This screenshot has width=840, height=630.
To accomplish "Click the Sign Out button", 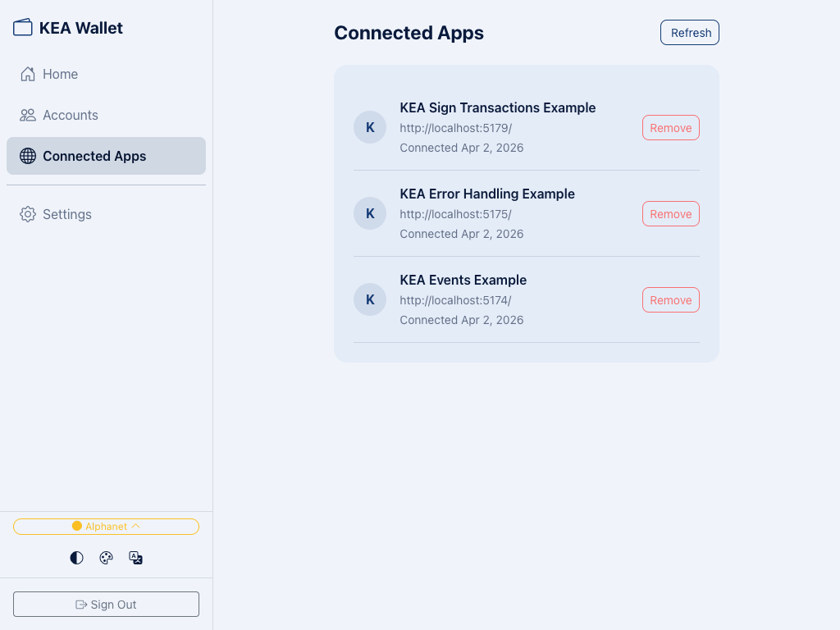I will pos(106,604).
